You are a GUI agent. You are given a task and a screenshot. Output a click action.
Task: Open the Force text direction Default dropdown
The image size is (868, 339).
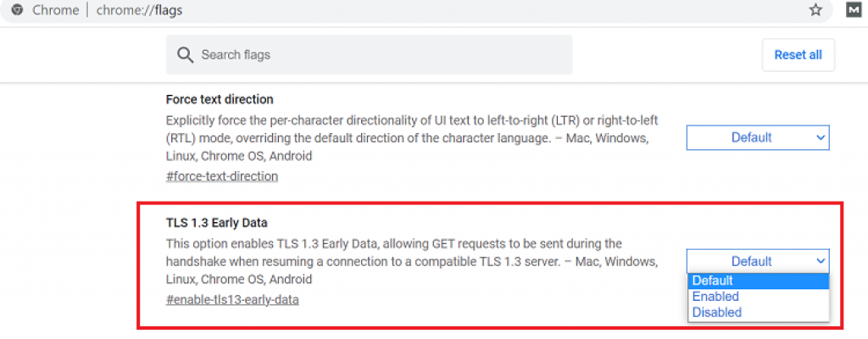(x=757, y=137)
